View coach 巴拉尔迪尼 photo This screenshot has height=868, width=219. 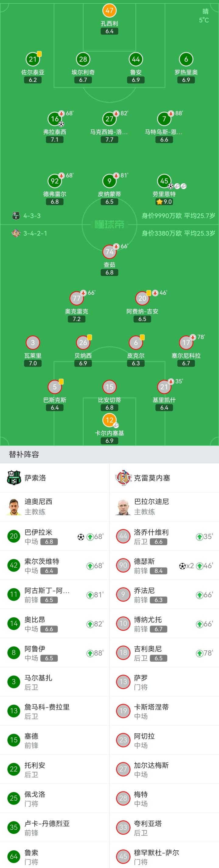[x=123, y=507]
